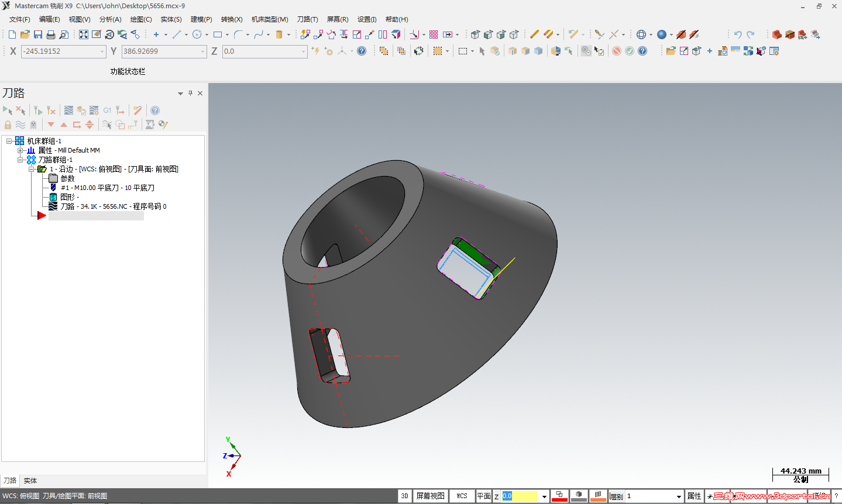Click the 屏幕视图 button
This screenshot has height=504, width=842.
(430, 496)
